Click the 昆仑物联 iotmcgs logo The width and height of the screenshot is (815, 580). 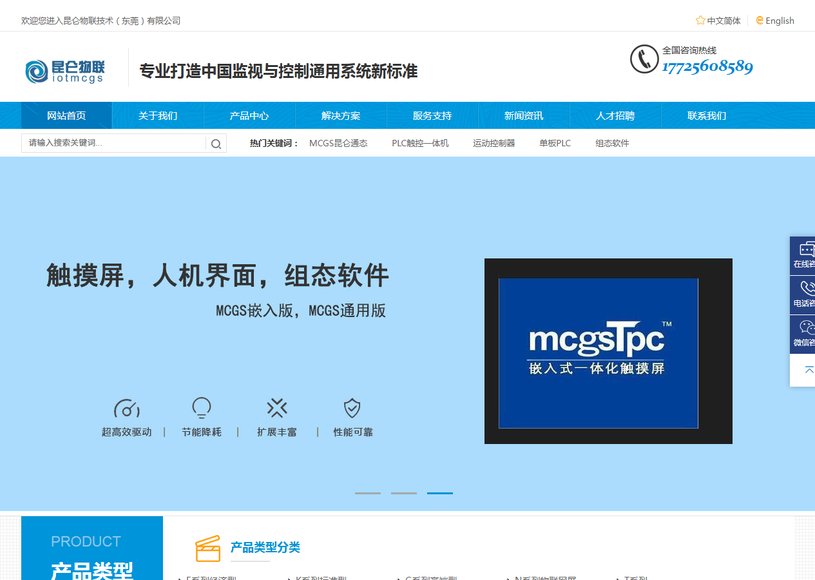pyautogui.click(x=65, y=71)
